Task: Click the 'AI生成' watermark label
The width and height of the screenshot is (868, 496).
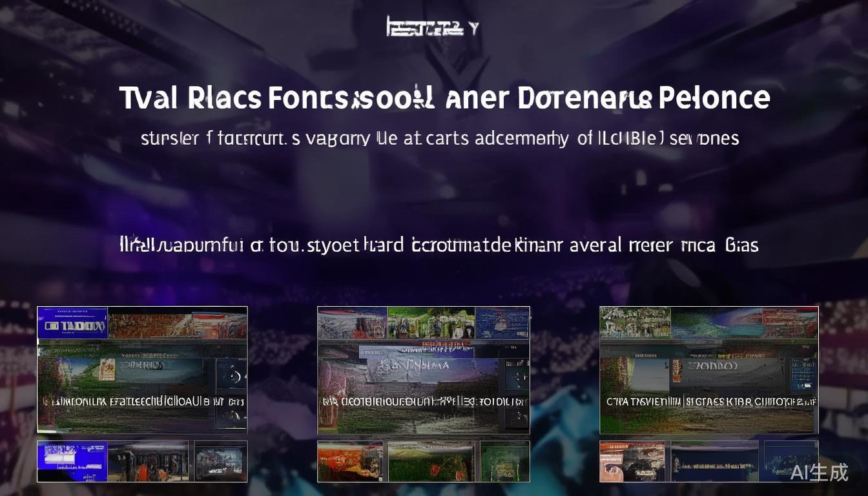Action: pos(819,472)
